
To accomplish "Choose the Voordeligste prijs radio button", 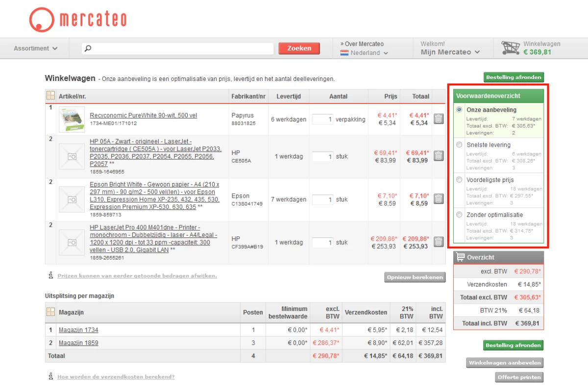I will click(459, 180).
